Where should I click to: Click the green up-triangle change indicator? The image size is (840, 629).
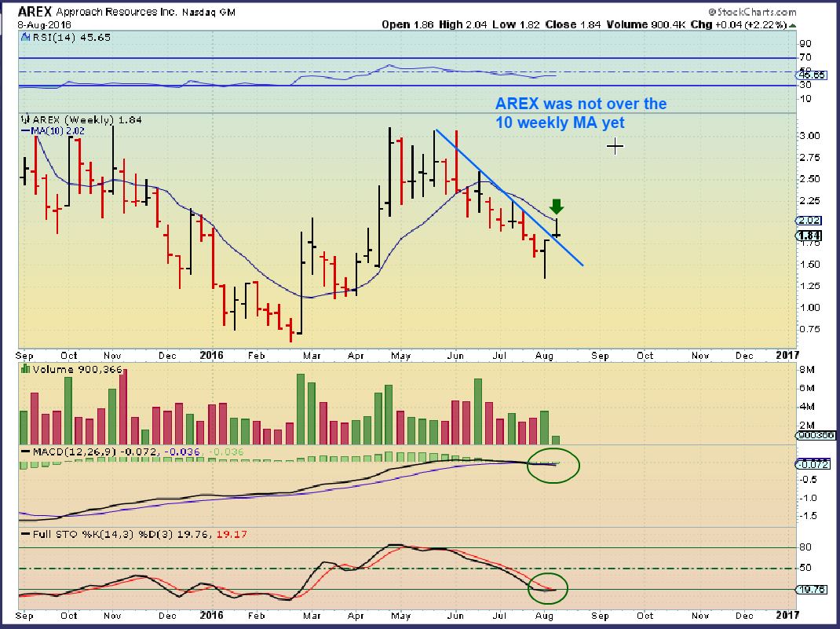[x=792, y=25]
